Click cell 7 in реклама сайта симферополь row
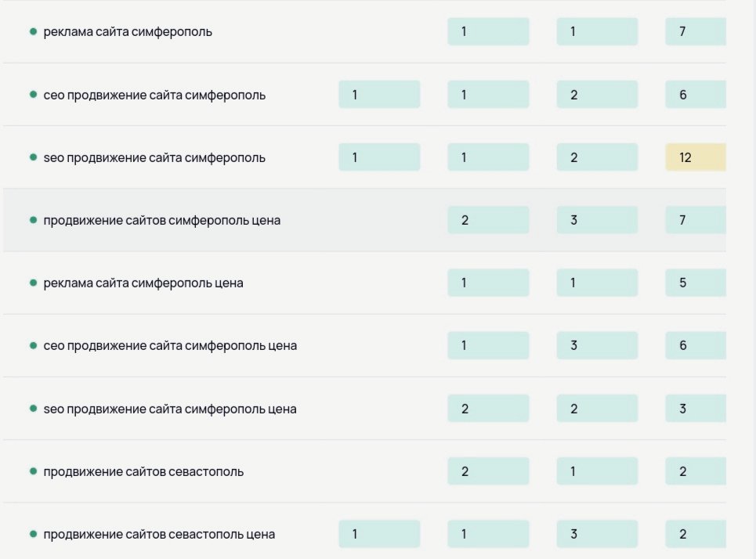The image size is (756, 559). click(695, 32)
